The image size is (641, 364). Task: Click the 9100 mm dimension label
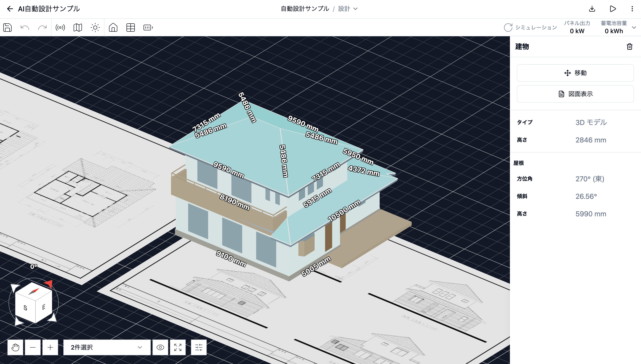point(231,259)
